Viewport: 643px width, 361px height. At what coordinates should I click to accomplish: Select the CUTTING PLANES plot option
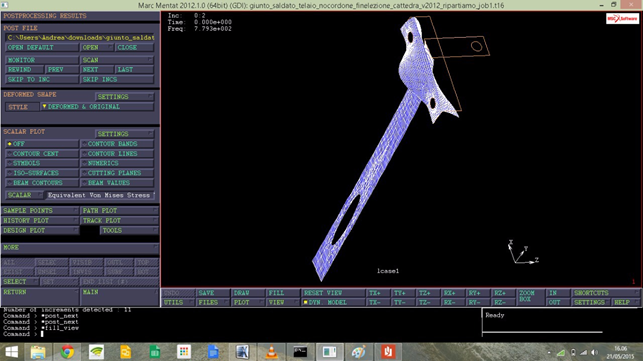pyautogui.click(x=117, y=173)
